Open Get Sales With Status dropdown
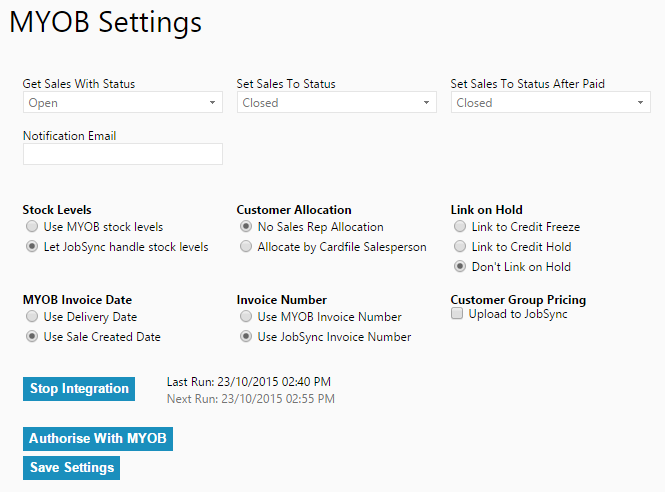This screenshot has height=492, width=665. [x=123, y=102]
